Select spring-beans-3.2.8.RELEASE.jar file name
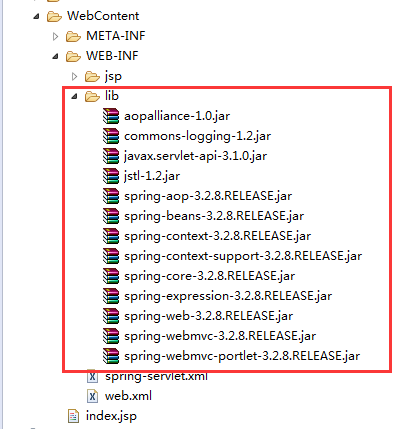 tap(214, 216)
